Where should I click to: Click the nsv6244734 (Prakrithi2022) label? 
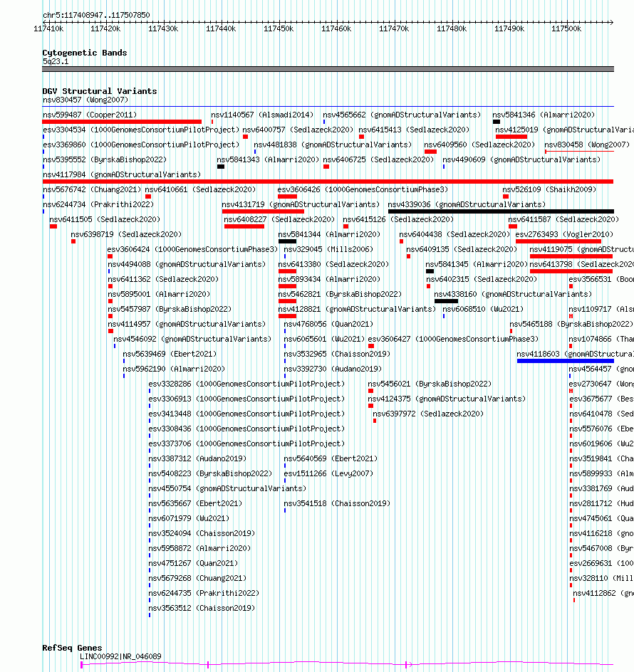coord(98,204)
